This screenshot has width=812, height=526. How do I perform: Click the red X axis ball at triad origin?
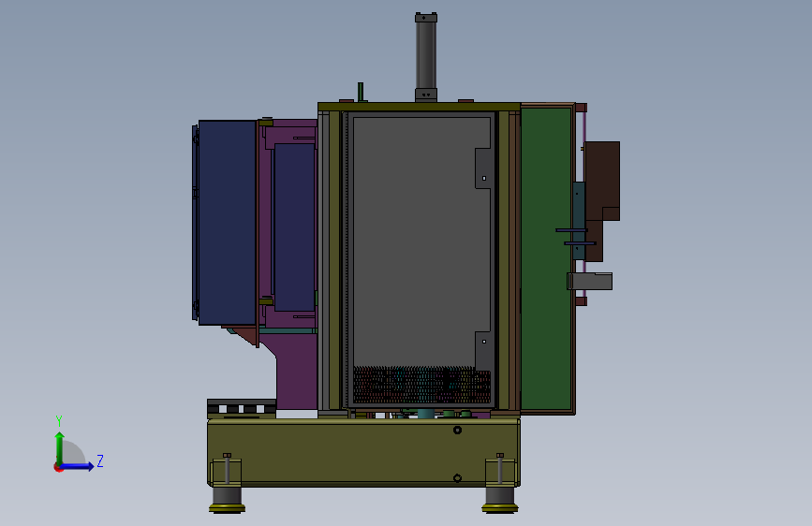[58, 467]
